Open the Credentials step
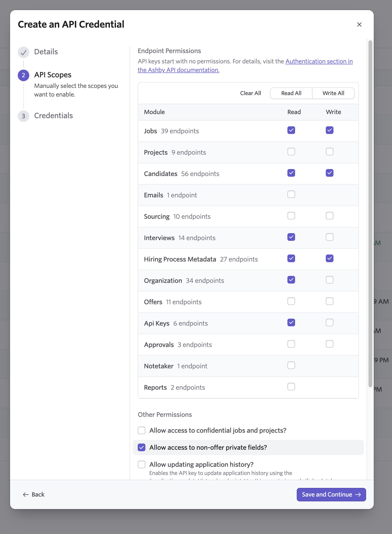Image resolution: width=392 pixels, height=534 pixels. [x=53, y=115]
